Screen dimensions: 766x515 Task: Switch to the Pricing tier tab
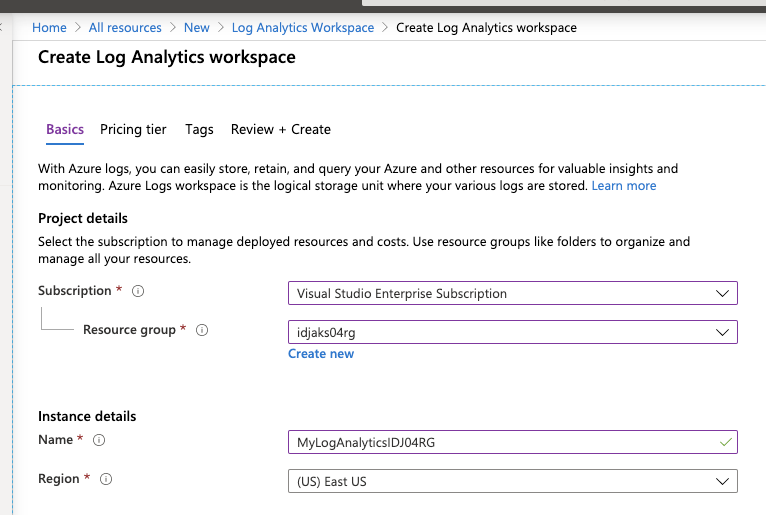click(133, 129)
